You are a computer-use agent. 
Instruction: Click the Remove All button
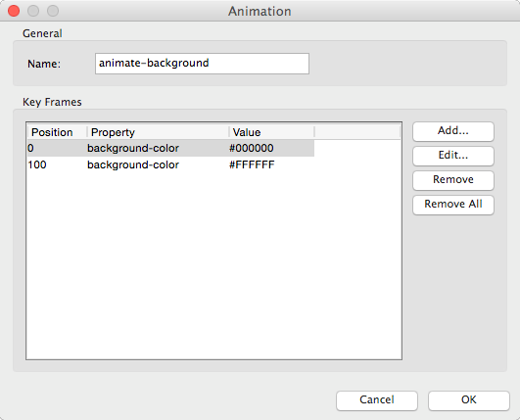click(x=453, y=205)
